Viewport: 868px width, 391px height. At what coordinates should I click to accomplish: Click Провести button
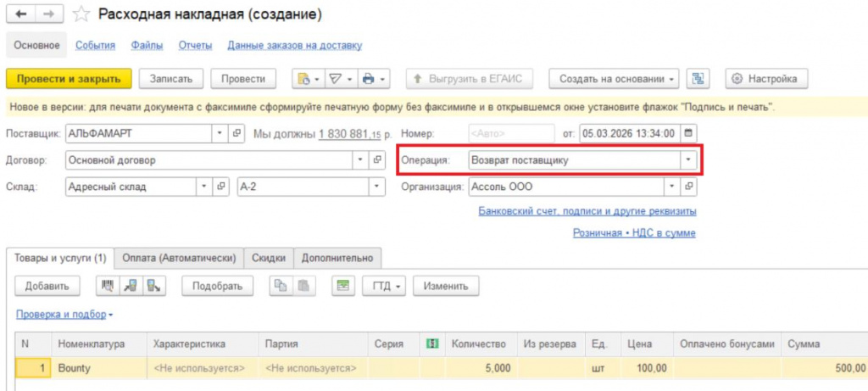243,79
